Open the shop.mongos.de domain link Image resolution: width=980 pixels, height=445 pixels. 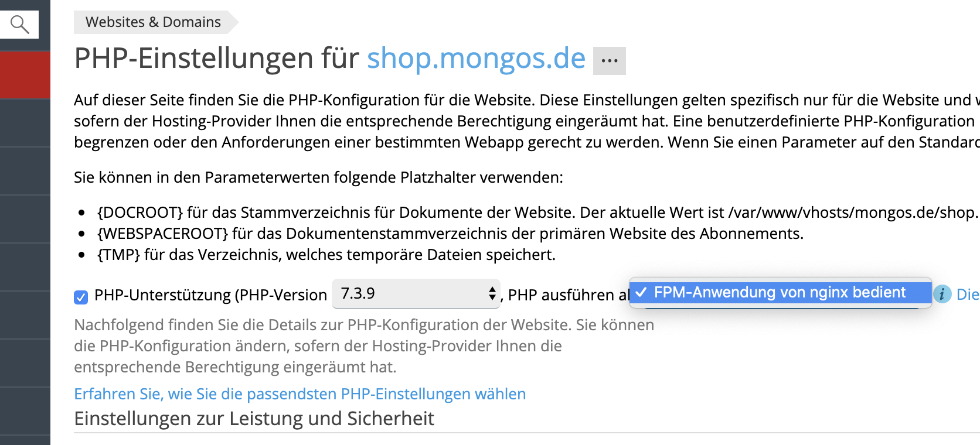pos(476,59)
